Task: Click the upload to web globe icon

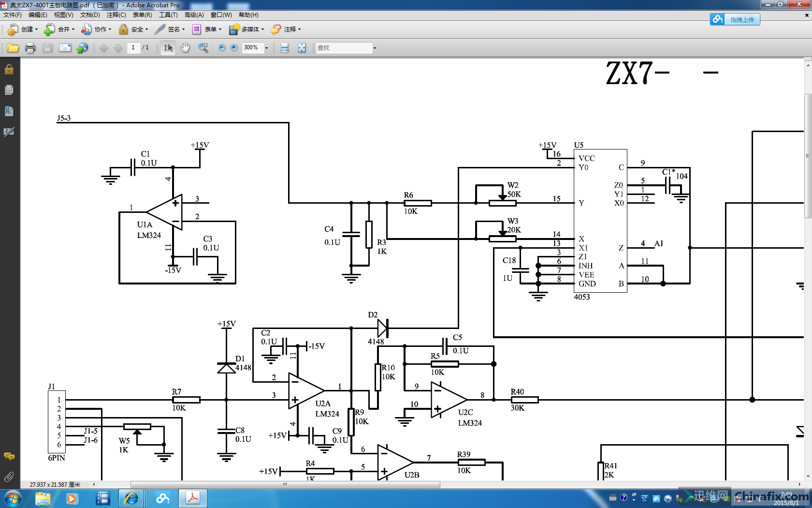Action: (82, 48)
